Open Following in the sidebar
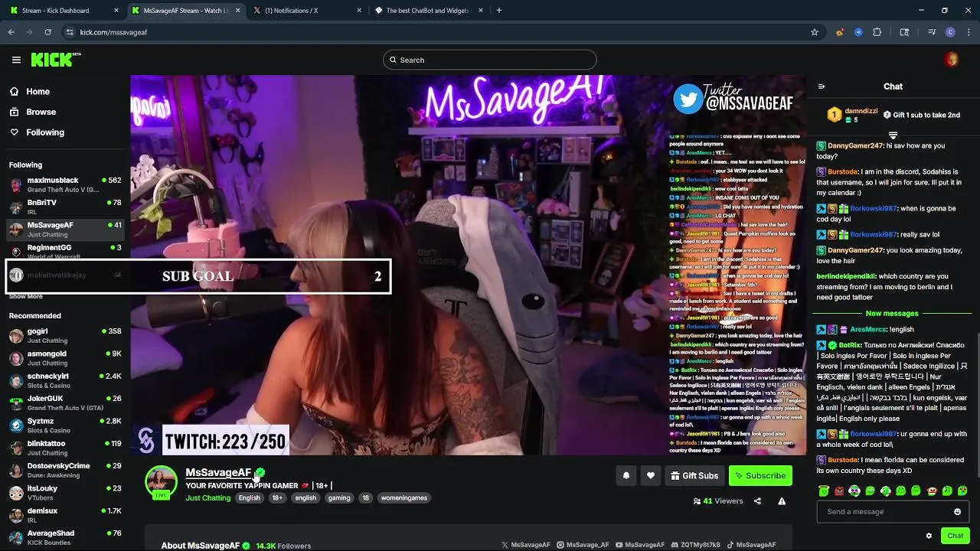The width and height of the screenshot is (980, 551). pos(38,132)
